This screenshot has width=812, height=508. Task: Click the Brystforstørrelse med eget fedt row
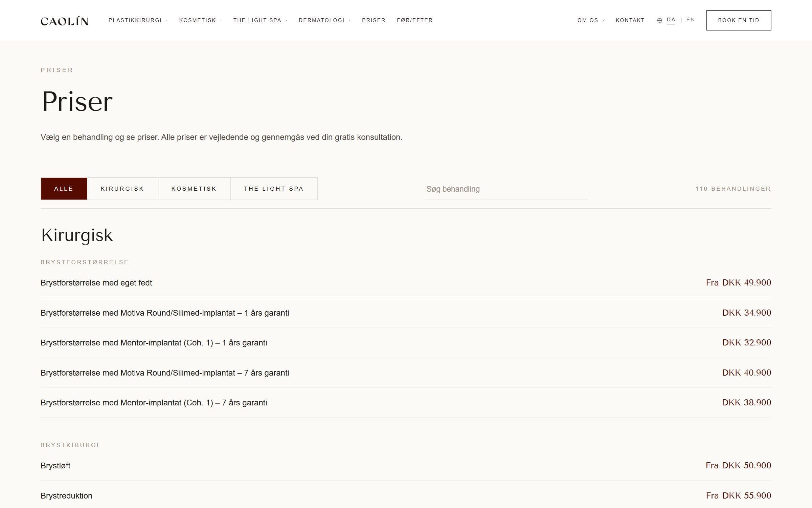(406, 283)
